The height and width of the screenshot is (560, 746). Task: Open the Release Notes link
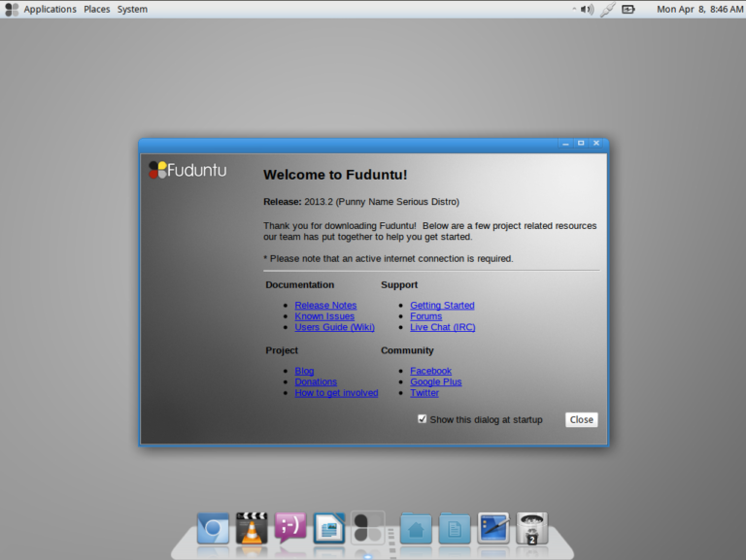325,306
